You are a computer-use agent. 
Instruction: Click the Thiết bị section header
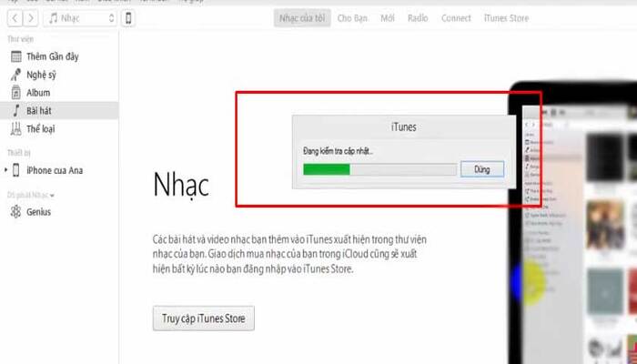pyautogui.click(x=19, y=153)
